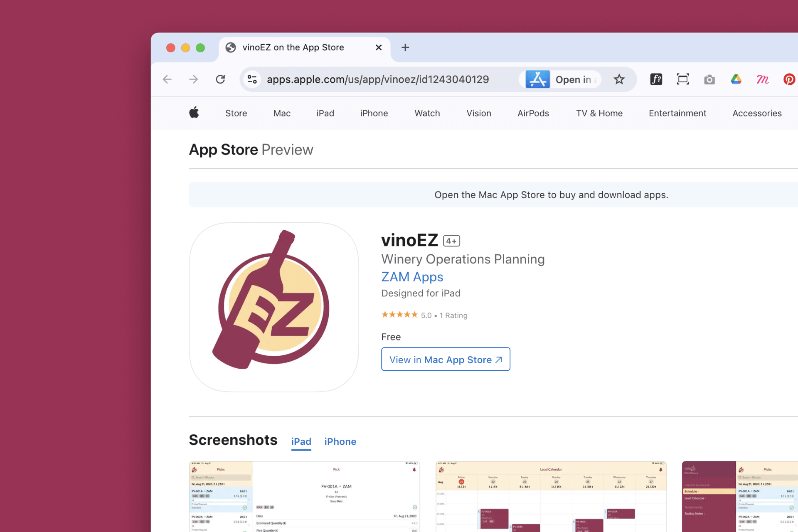Click the fullscreen capture extension icon

tap(682, 79)
